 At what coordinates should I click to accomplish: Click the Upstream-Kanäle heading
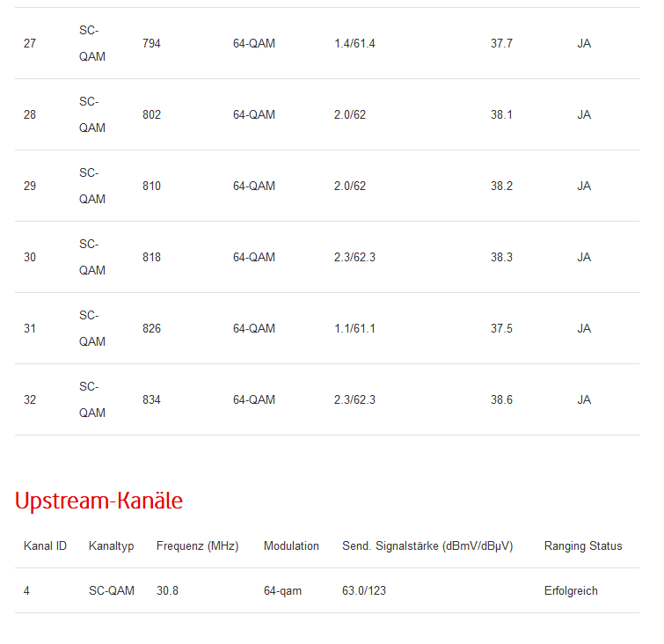pos(99,501)
